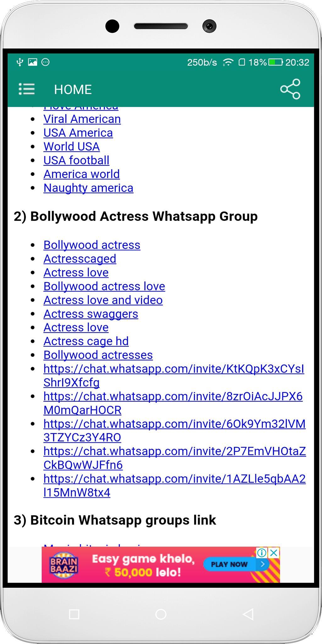Image resolution: width=322 pixels, height=644 pixels.
Task: Close the Brain Baazi ad banner
Action: 274,553
